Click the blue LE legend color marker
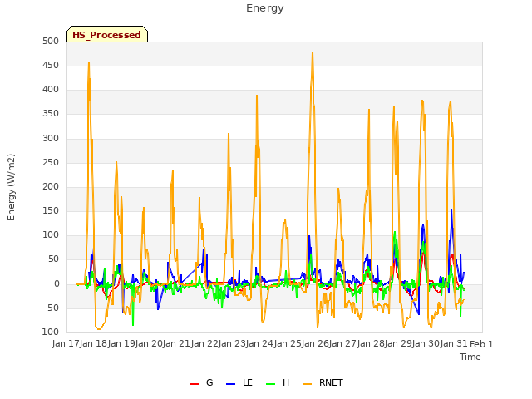 (230, 384)
